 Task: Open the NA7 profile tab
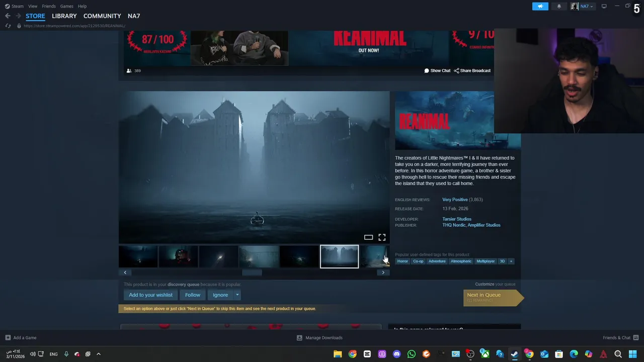(134, 16)
